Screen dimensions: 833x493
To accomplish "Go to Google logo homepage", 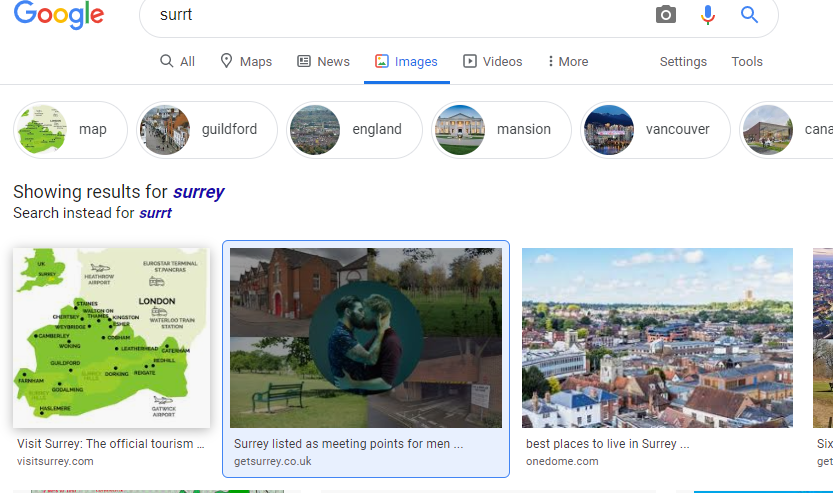I will point(59,15).
